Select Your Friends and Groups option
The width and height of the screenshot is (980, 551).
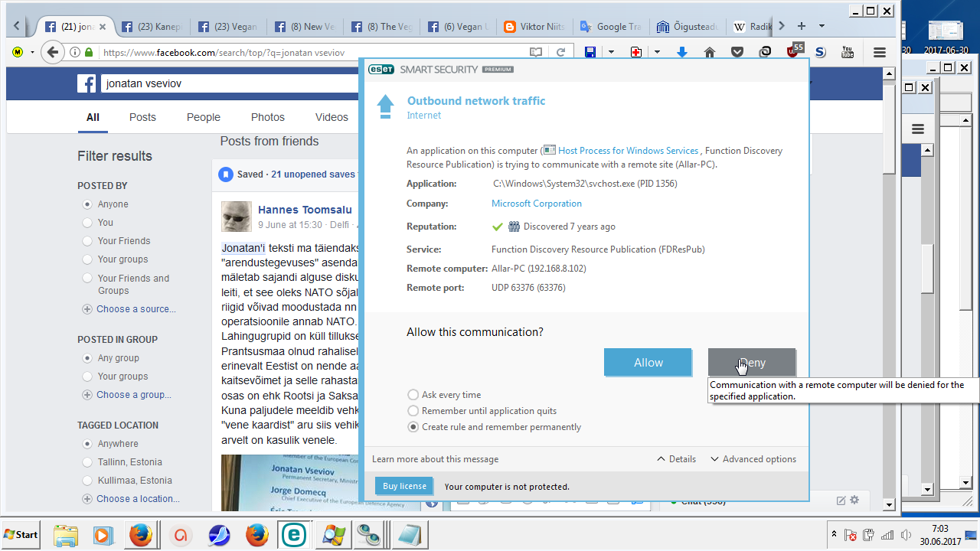coord(87,279)
